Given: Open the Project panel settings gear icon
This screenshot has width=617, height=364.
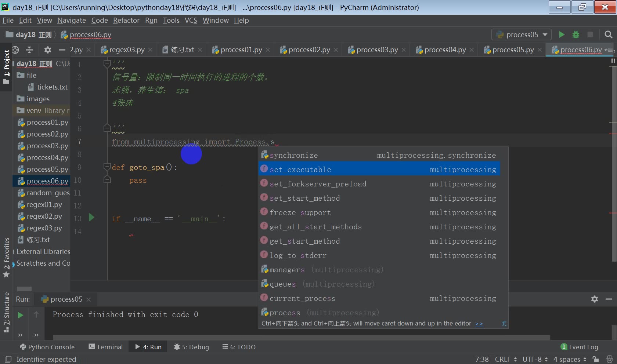Looking at the screenshot, I should [47, 50].
